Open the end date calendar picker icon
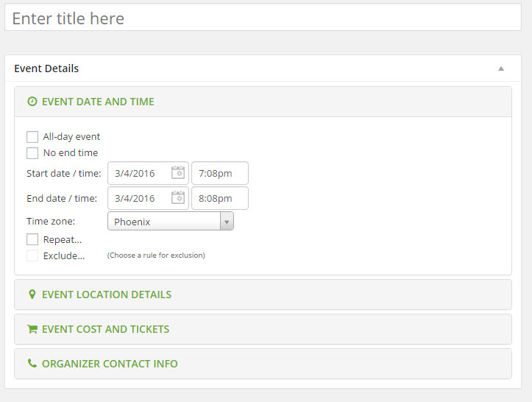Screen dimensions: 532x402 tap(178, 197)
